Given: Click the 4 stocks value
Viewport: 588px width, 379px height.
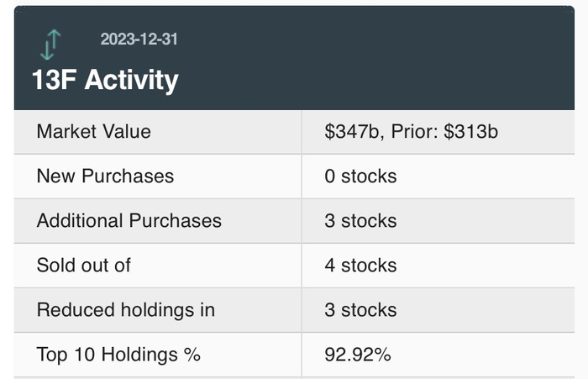Looking at the screenshot, I should point(360,266).
